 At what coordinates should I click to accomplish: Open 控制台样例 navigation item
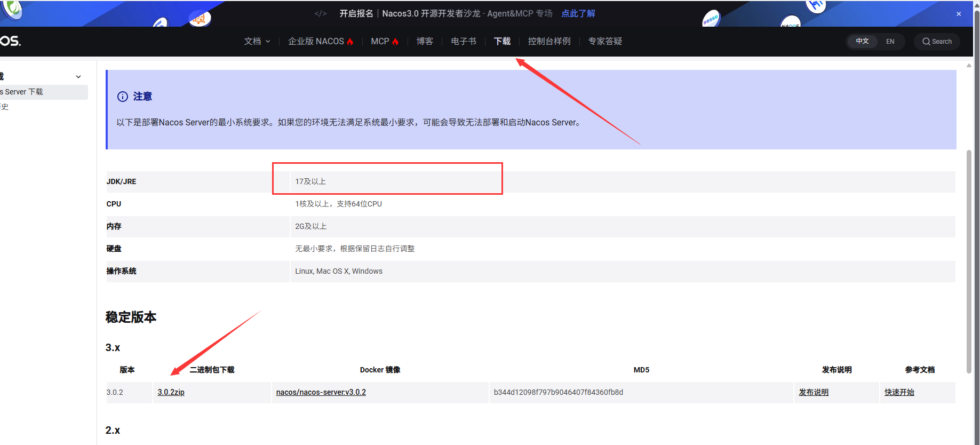coord(549,41)
